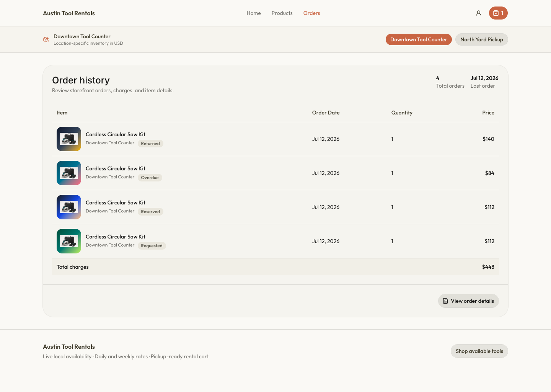551x392 pixels.
Task: Click the $84 price cell
Action: (490, 173)
